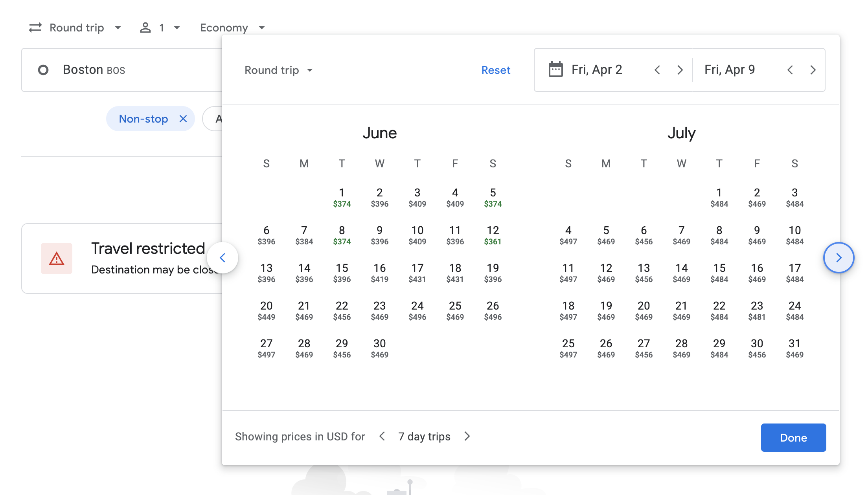Click the Fri, Apr 9 return date field
The height and width of the screenshot is (495, 868).
(730, 70)
